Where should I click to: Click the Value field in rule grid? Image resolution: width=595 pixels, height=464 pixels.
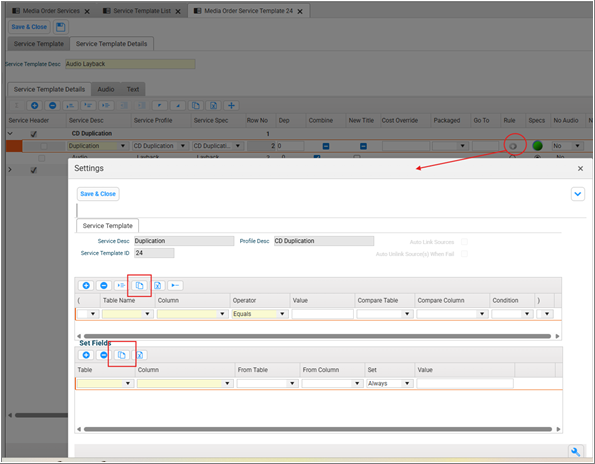322,314
